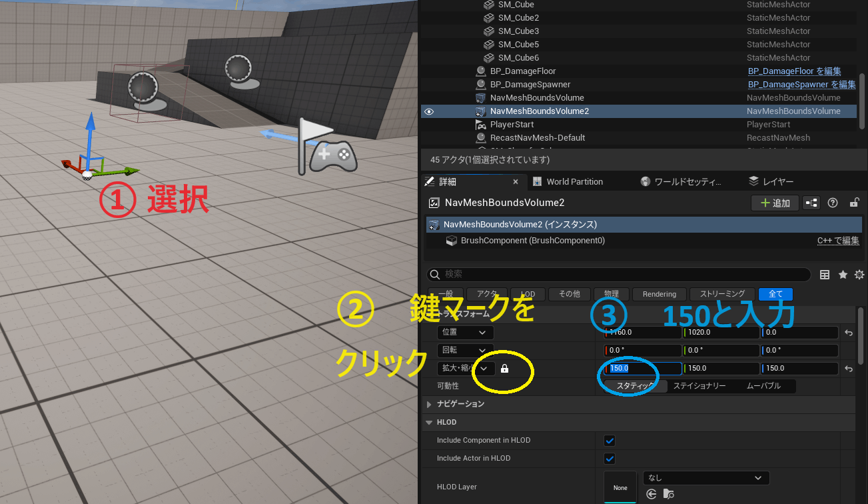This screenshot has height=504, width=868.
Task: Select the red-boxed sphere actor in viewport
Action: click(143, 87)
